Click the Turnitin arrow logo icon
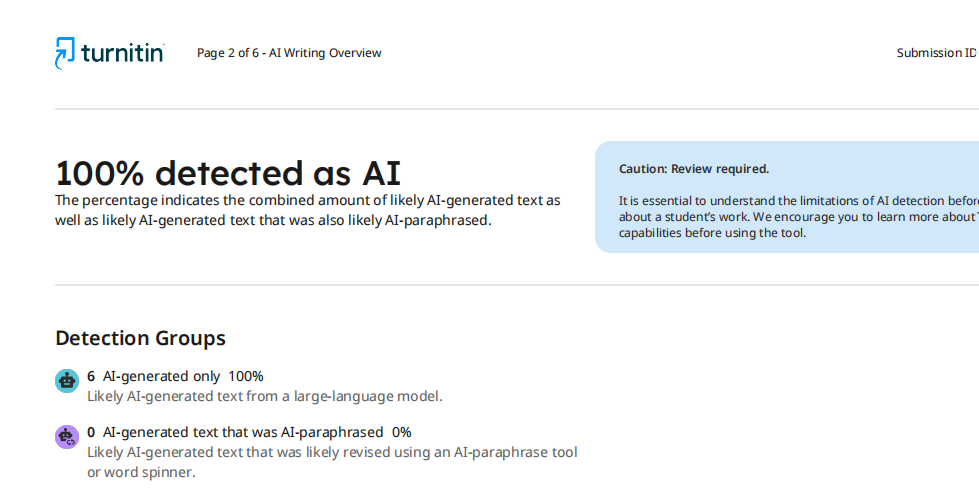This screenshot has width=979, height=490. click(x=64, y=53)
